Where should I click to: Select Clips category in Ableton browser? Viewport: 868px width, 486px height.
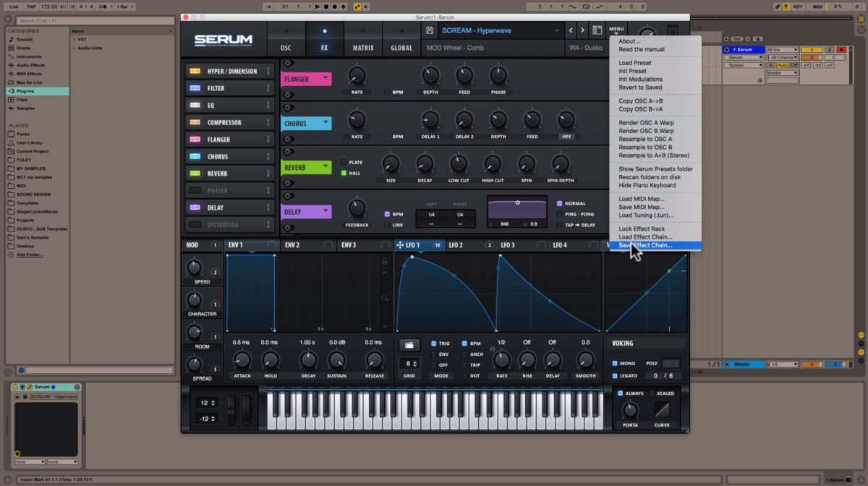point(21,100)
